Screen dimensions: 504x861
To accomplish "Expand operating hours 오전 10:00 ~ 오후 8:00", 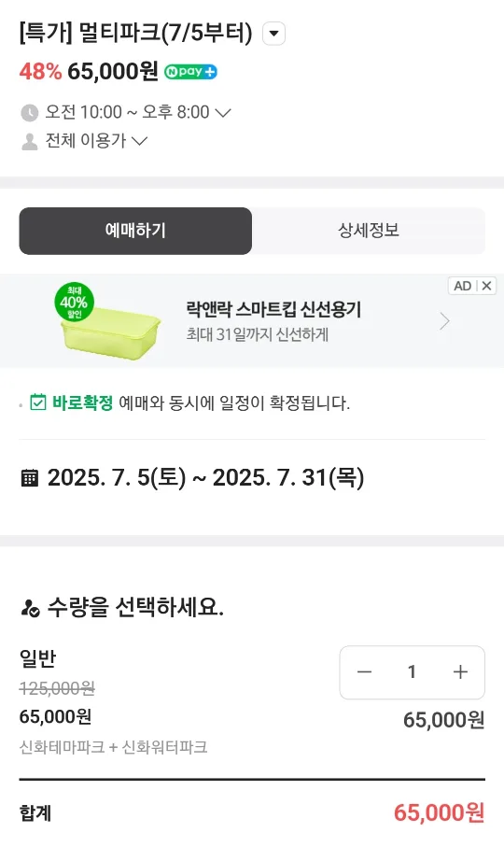I will click(x=138, y=113).
